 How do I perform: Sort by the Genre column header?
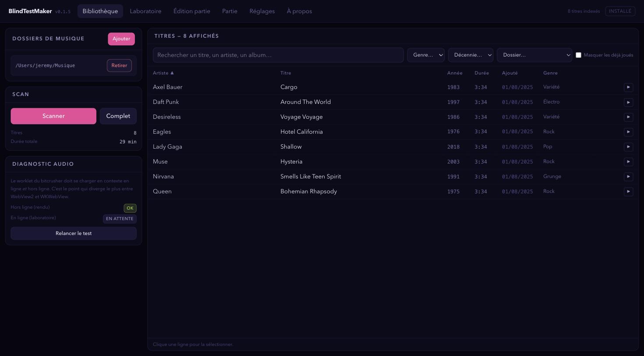pos(550,73)
